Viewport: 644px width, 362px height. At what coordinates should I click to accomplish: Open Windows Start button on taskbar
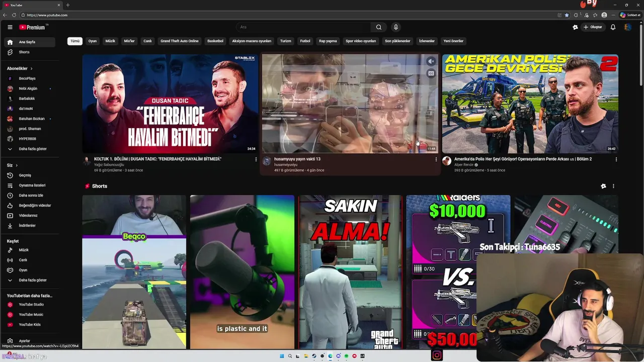coord(282,356)
